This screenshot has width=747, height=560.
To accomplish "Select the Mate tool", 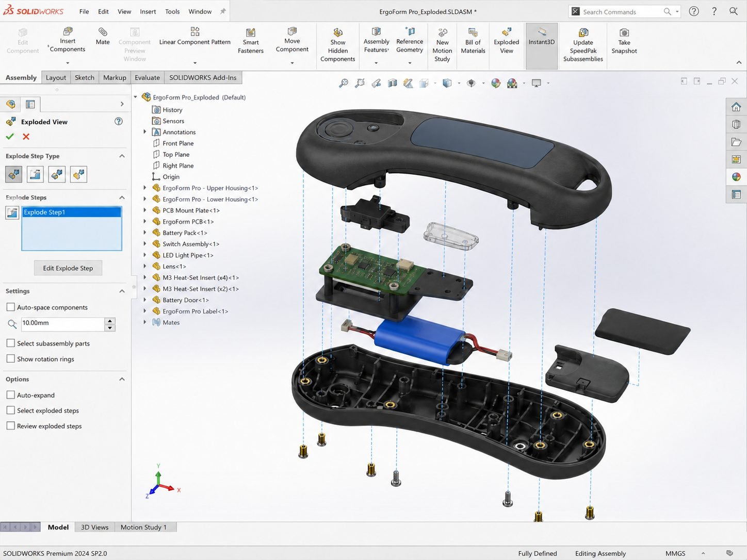I will tap(103, 36).
